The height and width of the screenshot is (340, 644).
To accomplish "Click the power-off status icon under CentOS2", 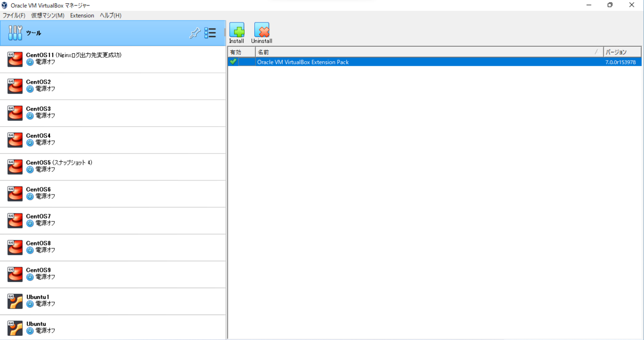I will 30,89.
